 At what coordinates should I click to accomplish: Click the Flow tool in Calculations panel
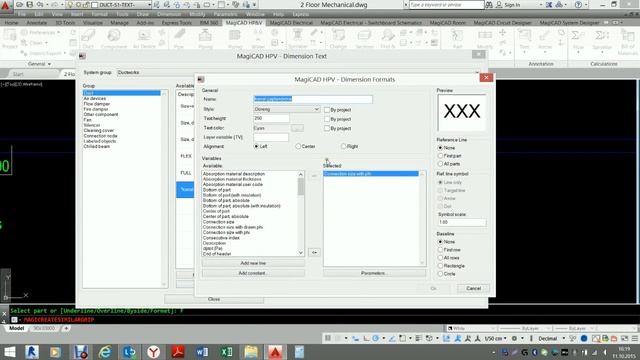(578, 40)
